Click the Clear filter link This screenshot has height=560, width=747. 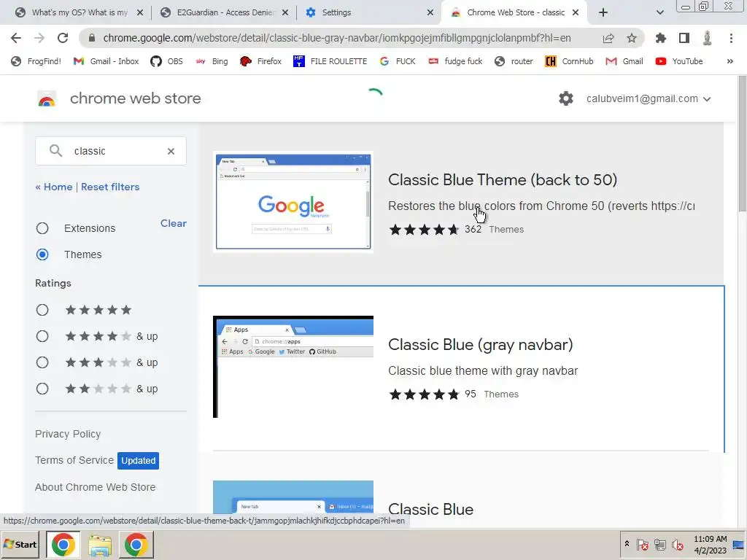174,223
